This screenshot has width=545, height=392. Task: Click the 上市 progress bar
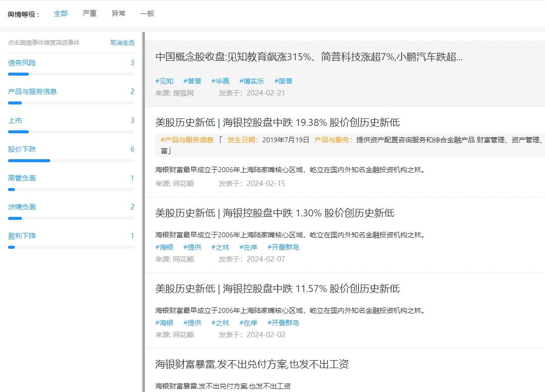pyautogui.click(x=71, y=132)
